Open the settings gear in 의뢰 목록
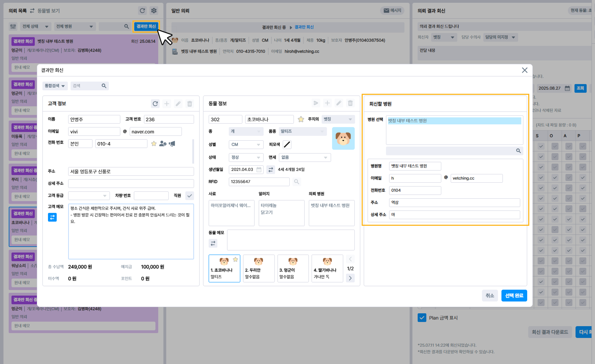595x364 pixels. 154,11
